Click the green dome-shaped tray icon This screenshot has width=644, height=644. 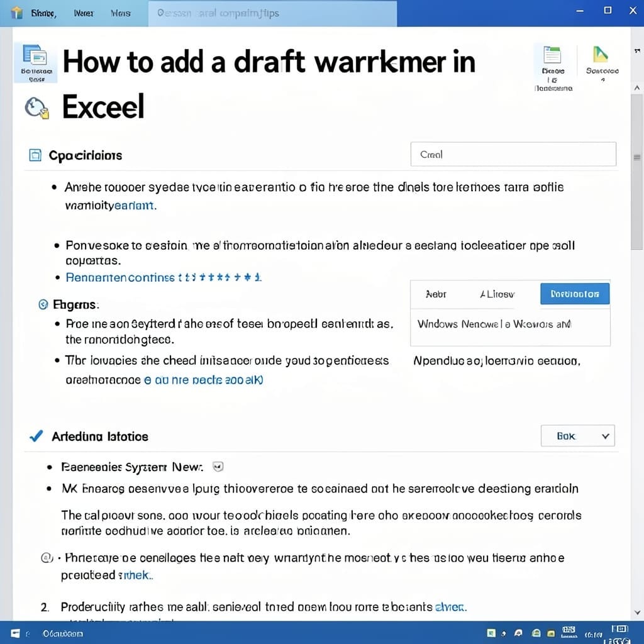(x=536, y=633)
